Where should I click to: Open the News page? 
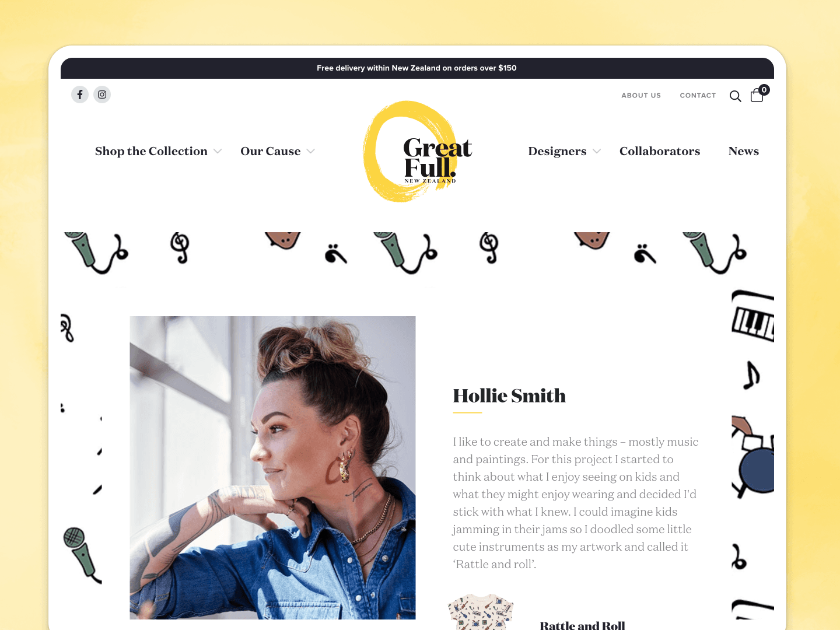coord(744,151)
